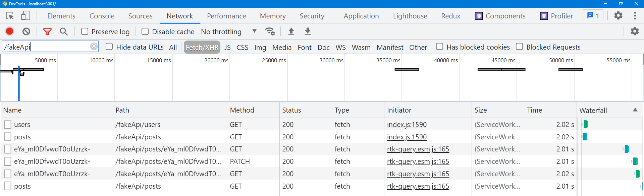Filter by Media requests
Image resolution: width=644 pixels, height=196 pixels.
[282, 47]
